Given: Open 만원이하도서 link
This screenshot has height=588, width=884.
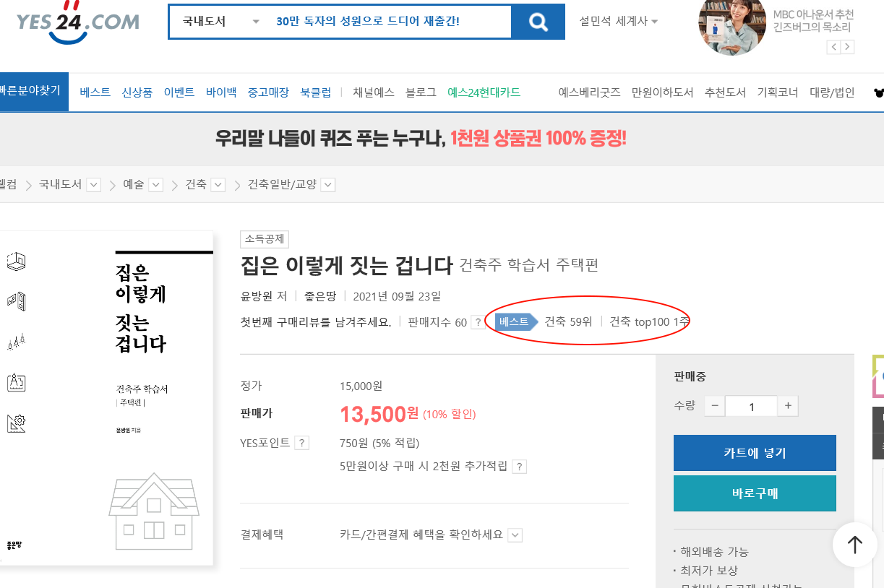Looking at the screenshot, I should (x=663, y=92).
